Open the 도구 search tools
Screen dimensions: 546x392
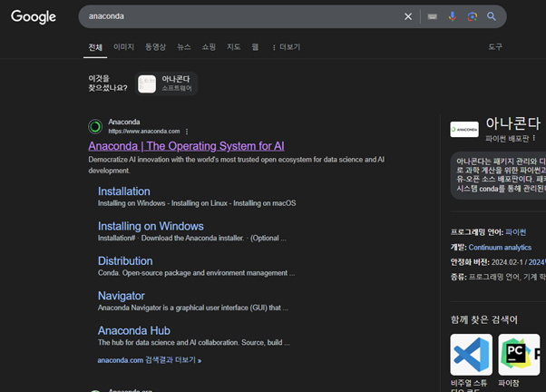pyautogui.click(x=495, y=47)
